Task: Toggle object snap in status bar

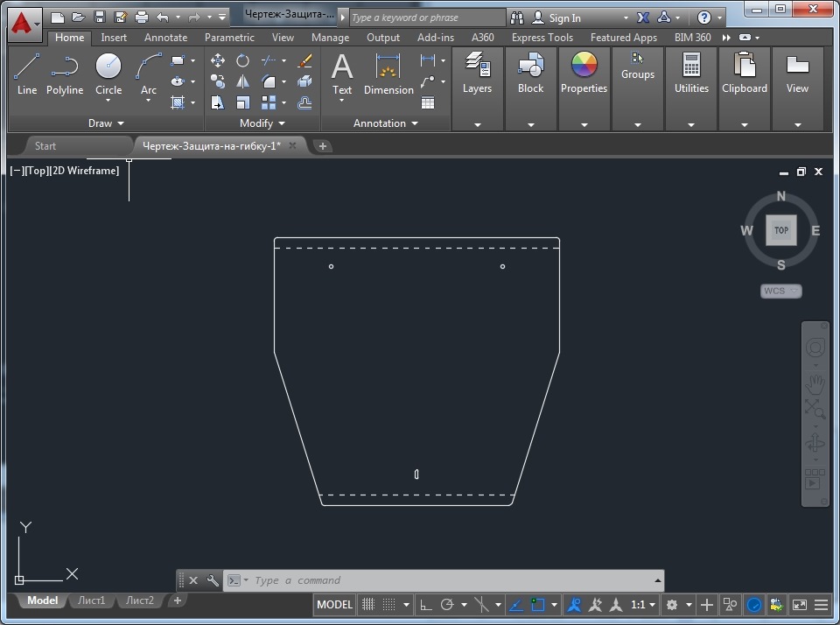Action: tap(538, 605)
